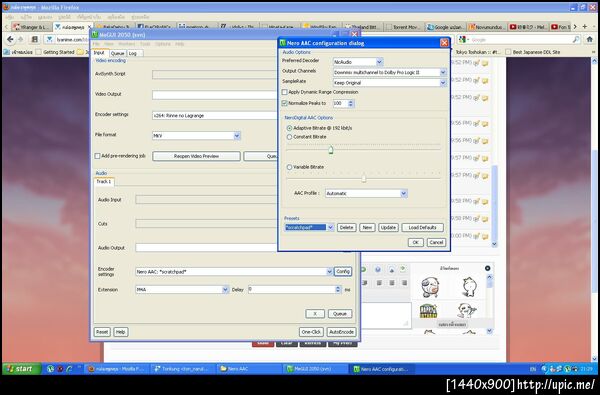Click New preset button
This screenshot has width=600, height=395.
click(367, 227)
